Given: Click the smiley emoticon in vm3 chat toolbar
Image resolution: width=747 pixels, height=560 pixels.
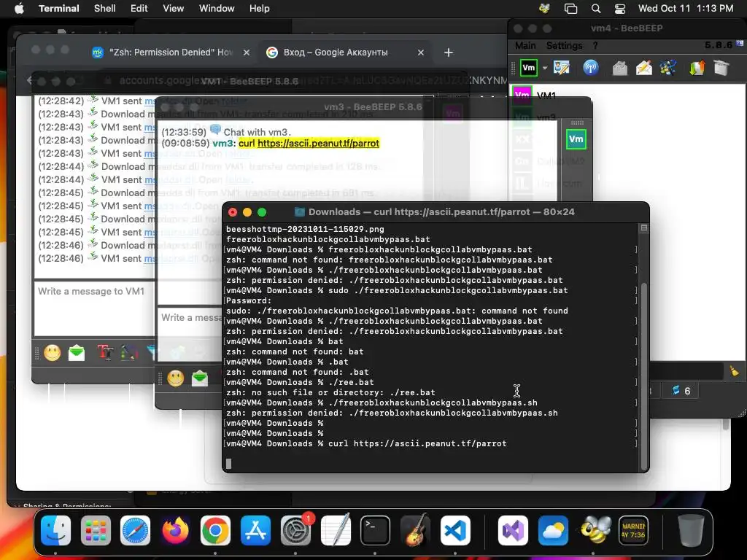Looking at the screenshot, I should coord(175,378).
